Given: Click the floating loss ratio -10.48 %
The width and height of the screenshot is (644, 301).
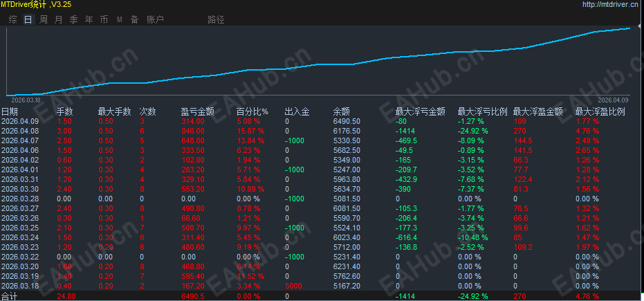Looking at the screenshot, I should [472, 237].
